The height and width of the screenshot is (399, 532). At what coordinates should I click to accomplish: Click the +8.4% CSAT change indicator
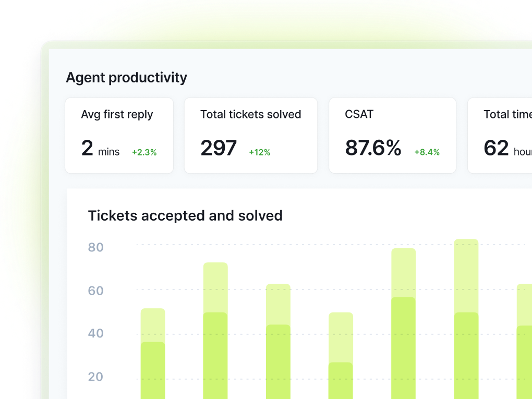[x=427, y=152]
